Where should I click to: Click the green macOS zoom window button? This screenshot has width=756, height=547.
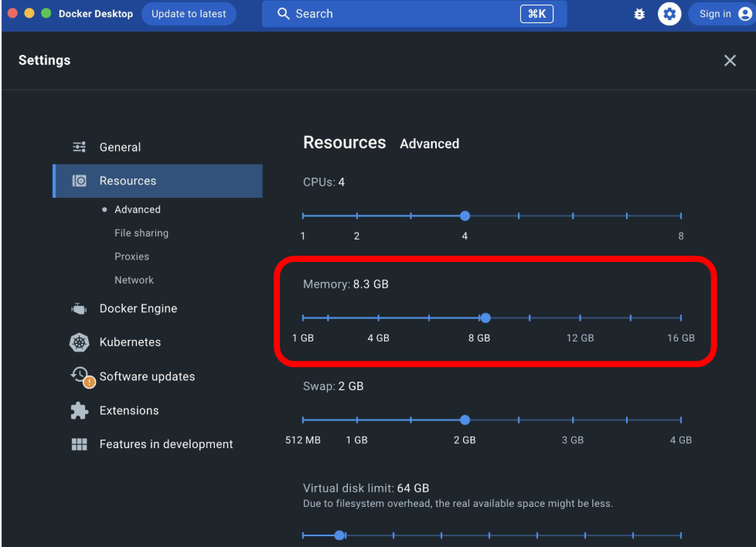tap(46, 13)
